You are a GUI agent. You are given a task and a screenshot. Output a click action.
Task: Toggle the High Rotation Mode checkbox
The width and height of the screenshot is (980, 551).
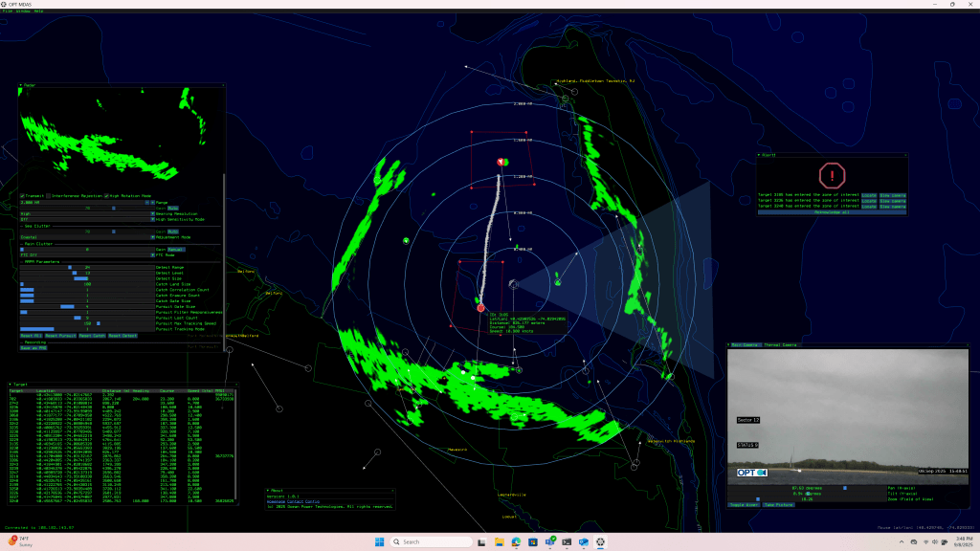click(x=108, y=195)
